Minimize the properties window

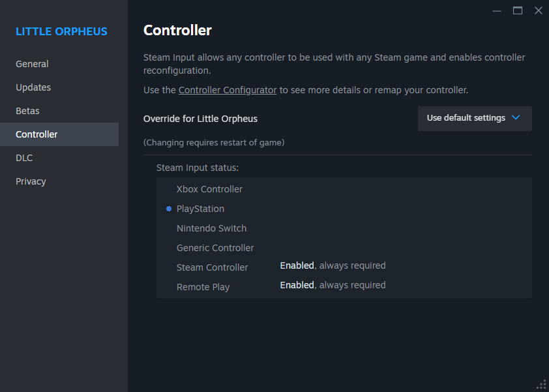coord(497,10)
